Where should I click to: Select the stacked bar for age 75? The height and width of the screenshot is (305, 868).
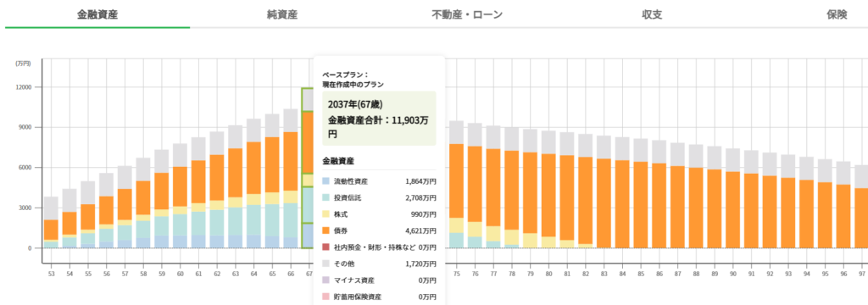pyautogui.click(x=456, y=185)
